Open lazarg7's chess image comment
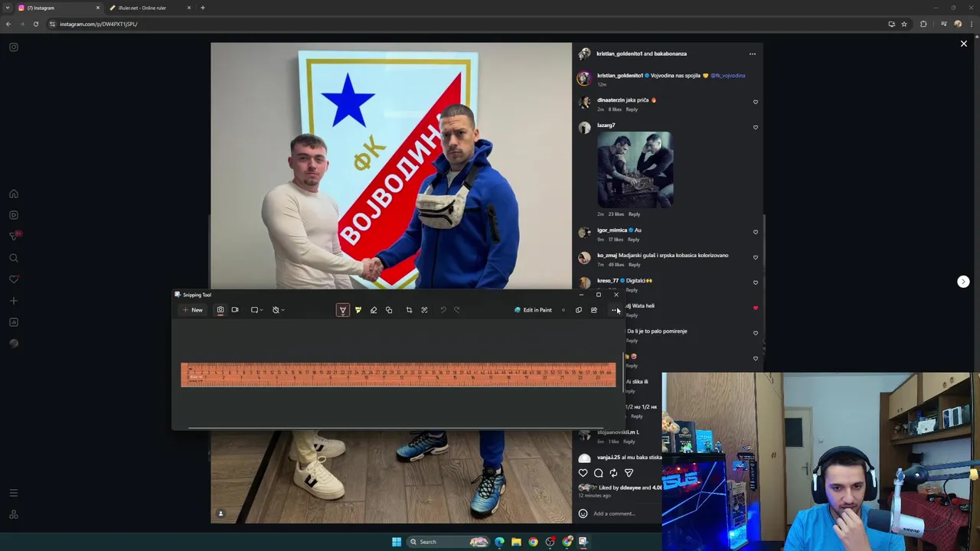The image size is (980, 551). click(x=635, y=170)
